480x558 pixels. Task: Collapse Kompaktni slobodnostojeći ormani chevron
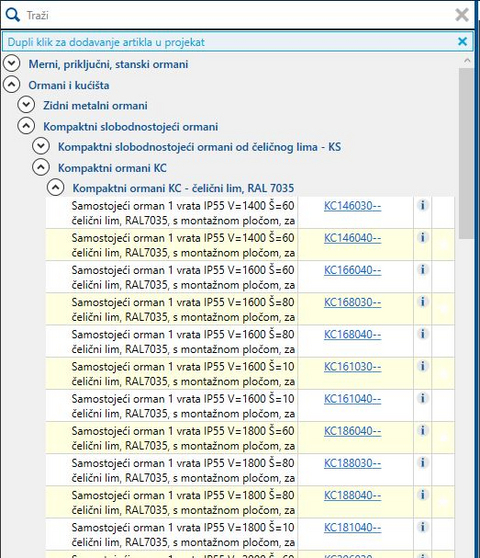26,126
